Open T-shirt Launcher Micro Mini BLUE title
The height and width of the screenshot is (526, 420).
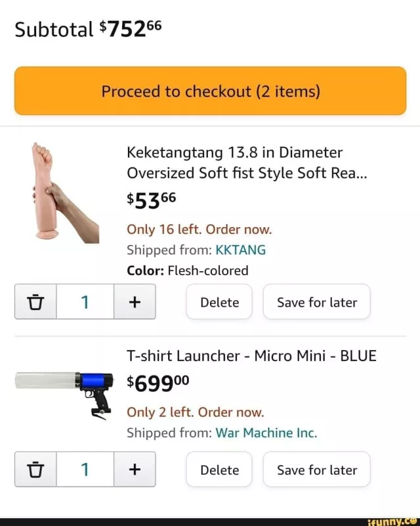[251, 356]
